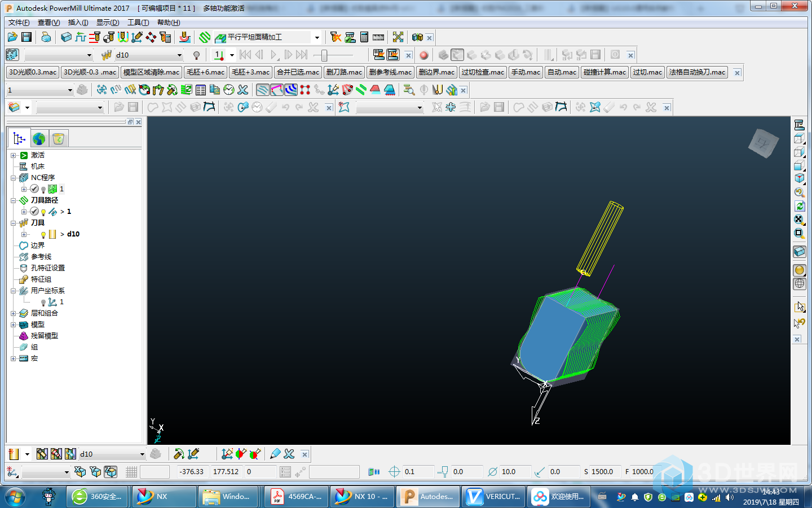Click the red record simulation button
Screen dimensions: 812x508
[x=424, y=55]
